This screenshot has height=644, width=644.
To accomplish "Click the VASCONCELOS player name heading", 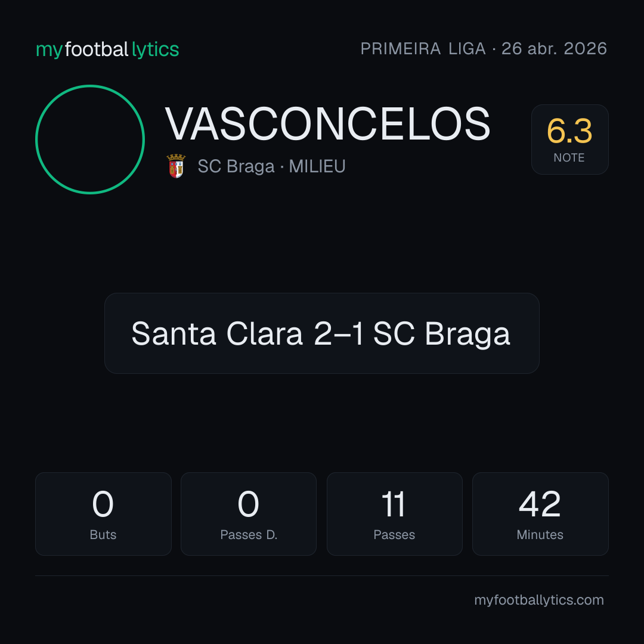I will pyautogui.click(x=328, y=124).
